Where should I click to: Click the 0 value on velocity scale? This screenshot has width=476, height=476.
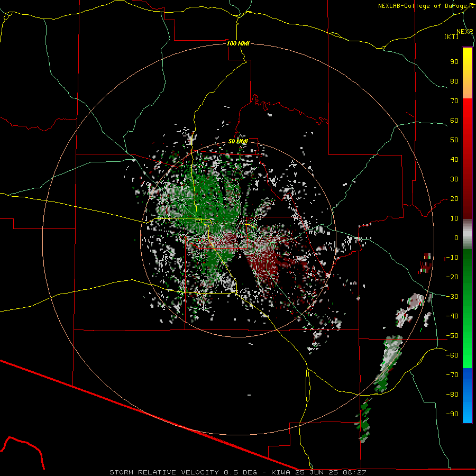click(x=456, y=238)
